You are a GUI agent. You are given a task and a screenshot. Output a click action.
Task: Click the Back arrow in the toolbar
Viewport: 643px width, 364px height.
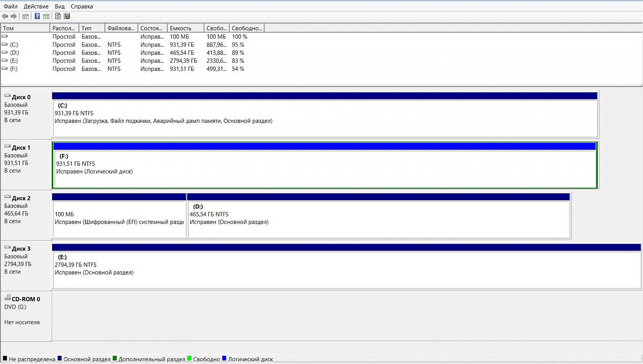pyautogui.click(x=5, y=16)
